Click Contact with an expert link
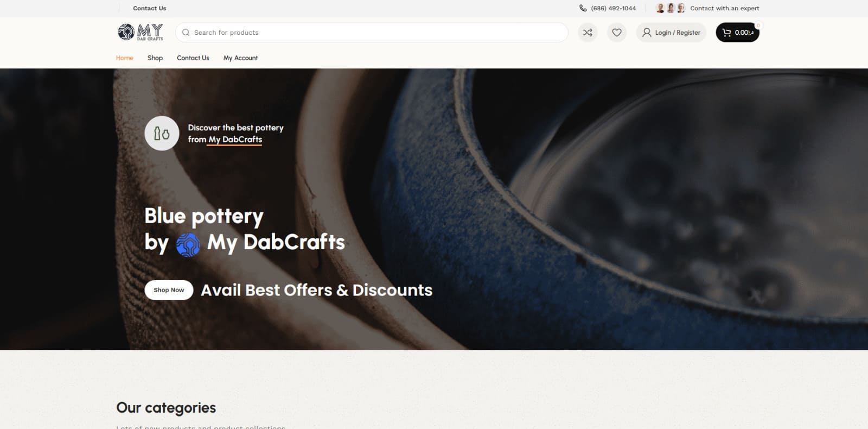This screenshot has height=429, width=868. [724, 8]
